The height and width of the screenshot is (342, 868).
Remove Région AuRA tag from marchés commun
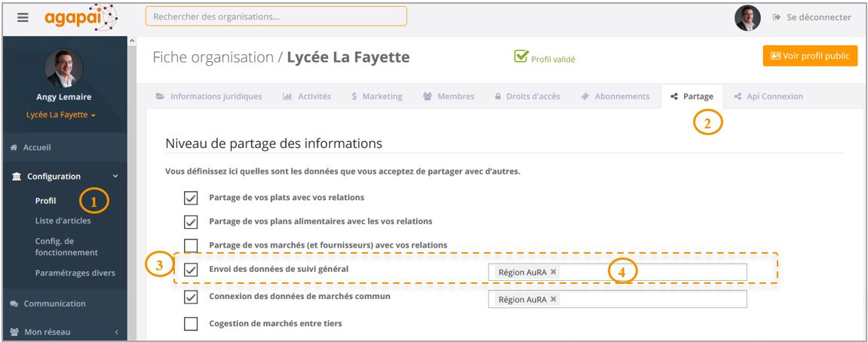[553, 299]
